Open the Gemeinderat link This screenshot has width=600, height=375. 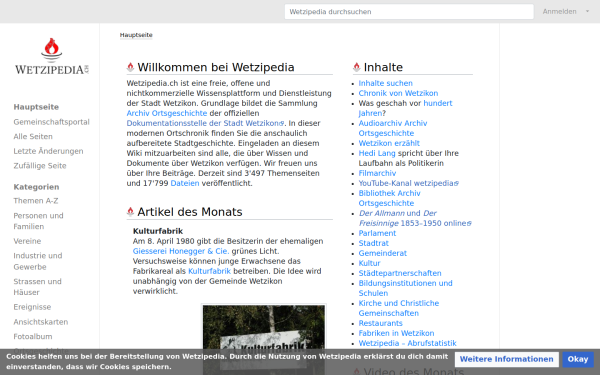[x=382, y=253]
